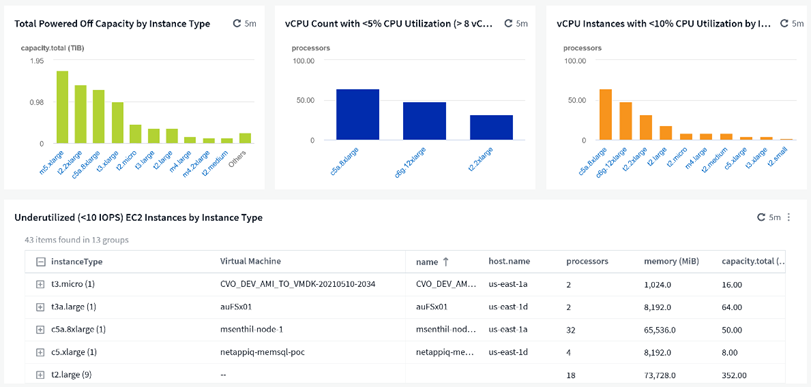
Task: Refresh the vCPU Instances <10% CPU widget
Action: (x=784, y=23)
